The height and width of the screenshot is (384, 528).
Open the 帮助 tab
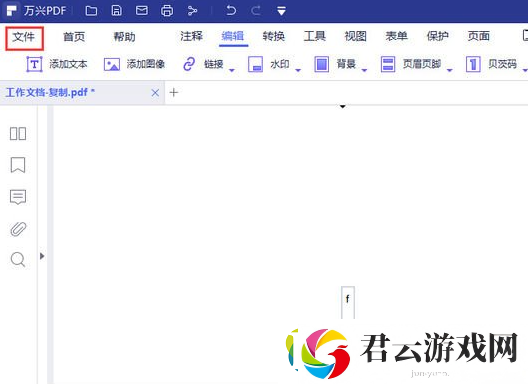pos(124,36)
